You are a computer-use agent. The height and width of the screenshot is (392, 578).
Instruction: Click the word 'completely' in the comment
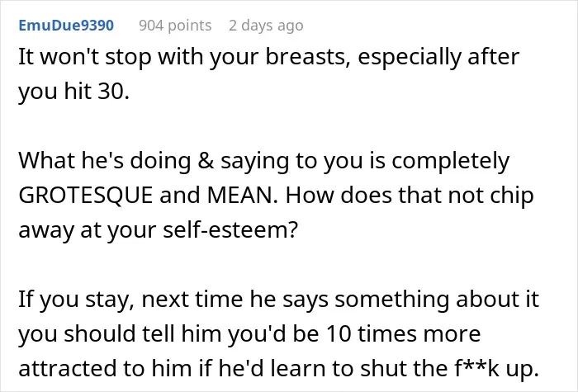(x=451, y=162)
